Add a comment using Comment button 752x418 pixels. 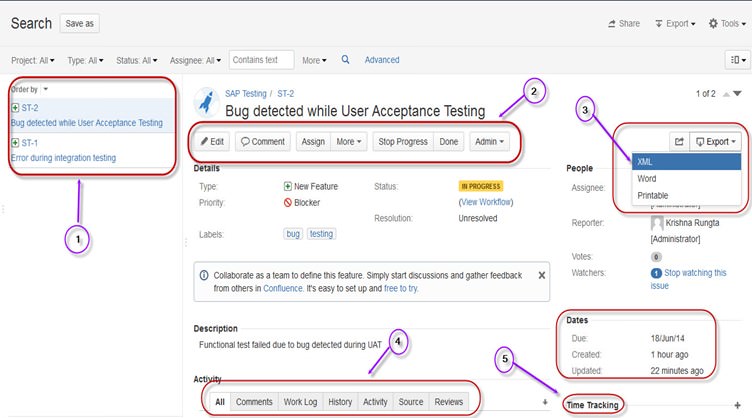(262, 142)
